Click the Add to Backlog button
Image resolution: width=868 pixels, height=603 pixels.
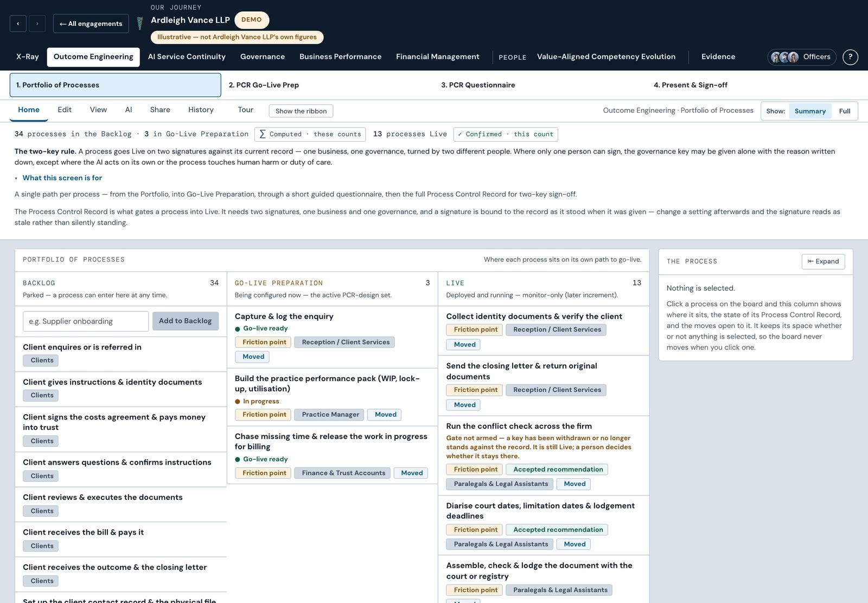(x=186, y=321)
